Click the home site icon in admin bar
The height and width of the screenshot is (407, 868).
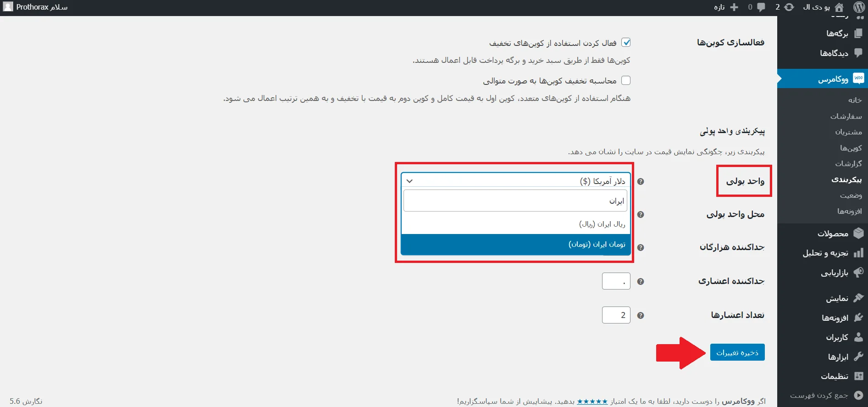coord(839,7)
